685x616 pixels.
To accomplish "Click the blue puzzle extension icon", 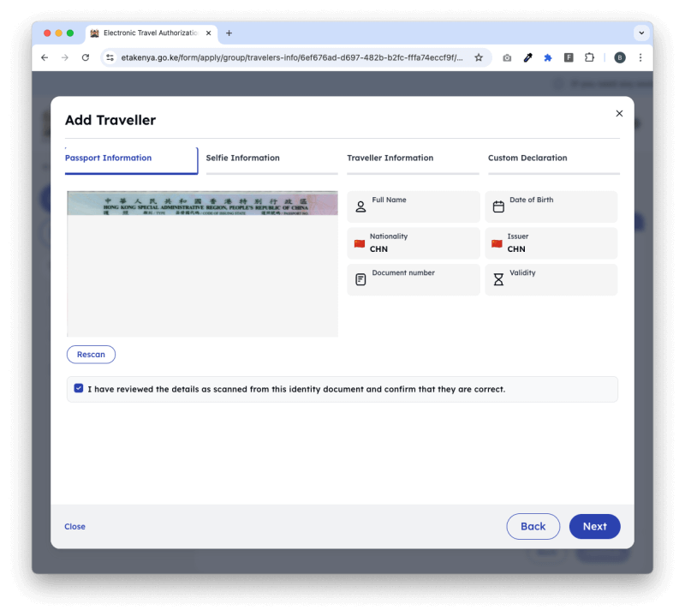I will 548,57.
